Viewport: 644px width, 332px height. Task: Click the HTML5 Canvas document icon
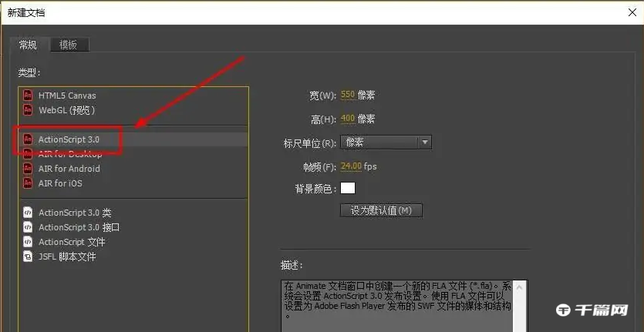coord(28,96)
